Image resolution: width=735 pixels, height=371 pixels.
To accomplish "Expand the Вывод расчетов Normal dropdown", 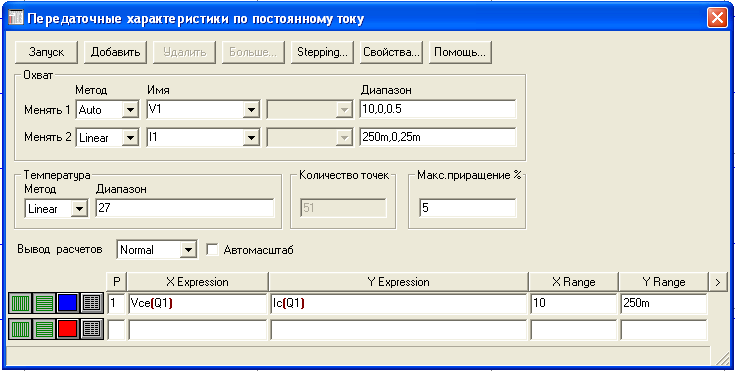I will point(188,250).
